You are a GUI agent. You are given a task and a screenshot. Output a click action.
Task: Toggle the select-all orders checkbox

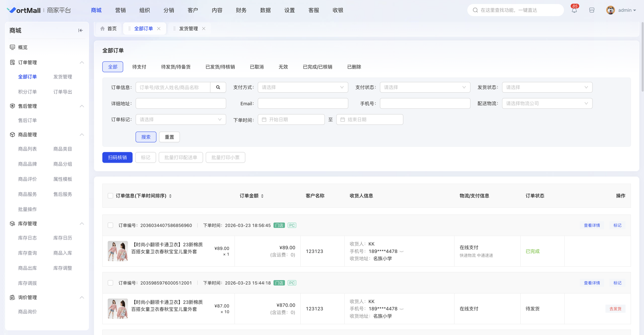pyautogui.click(x=110, y=196)
